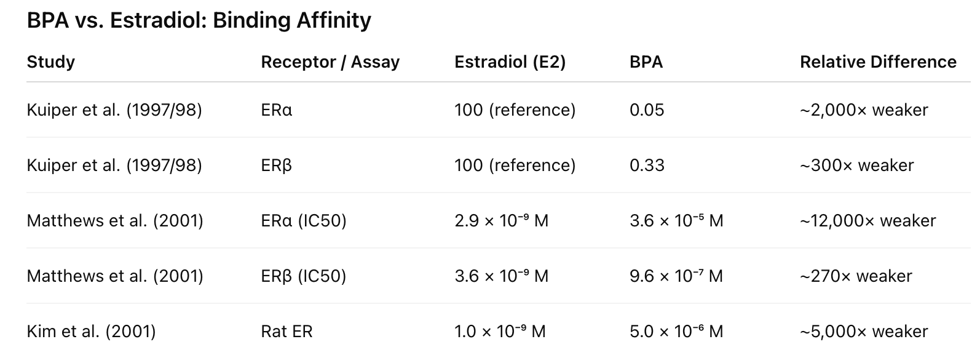Select the Estradiol (E2) column header
The width and height of the screenshot is (980, 363).
(x=510, y=62)
